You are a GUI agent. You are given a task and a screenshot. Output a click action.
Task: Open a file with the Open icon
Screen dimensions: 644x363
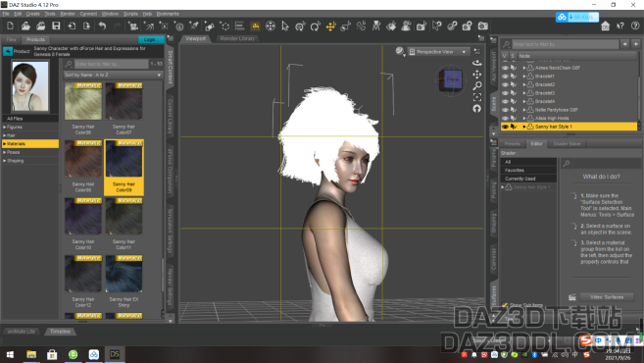pos(25,26)
